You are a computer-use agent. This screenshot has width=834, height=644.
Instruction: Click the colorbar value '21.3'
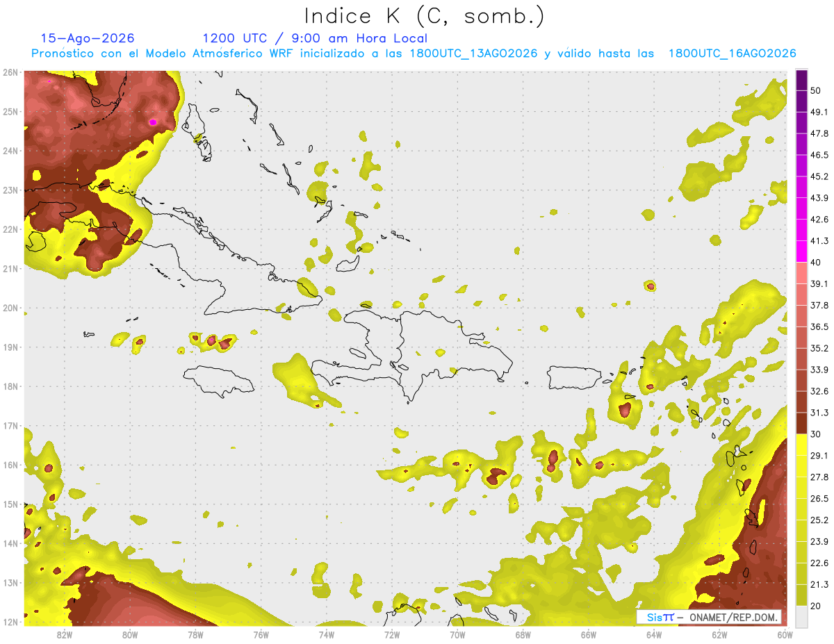(819, 585)
